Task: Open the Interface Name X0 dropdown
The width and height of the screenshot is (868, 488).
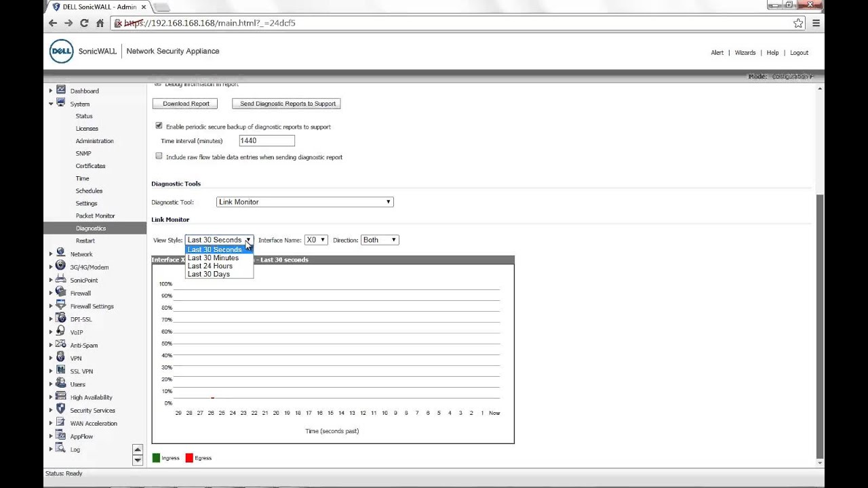Action: [316, 240]
